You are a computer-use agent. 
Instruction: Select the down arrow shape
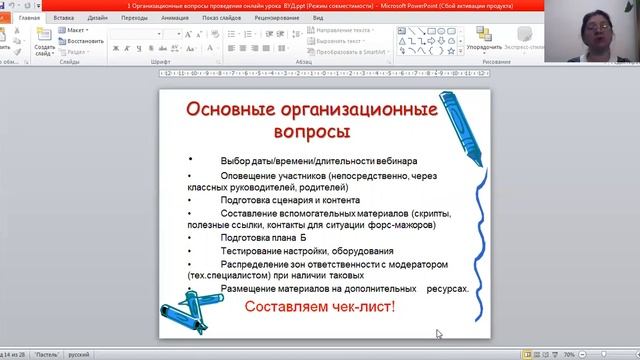[x=441, y=41]
